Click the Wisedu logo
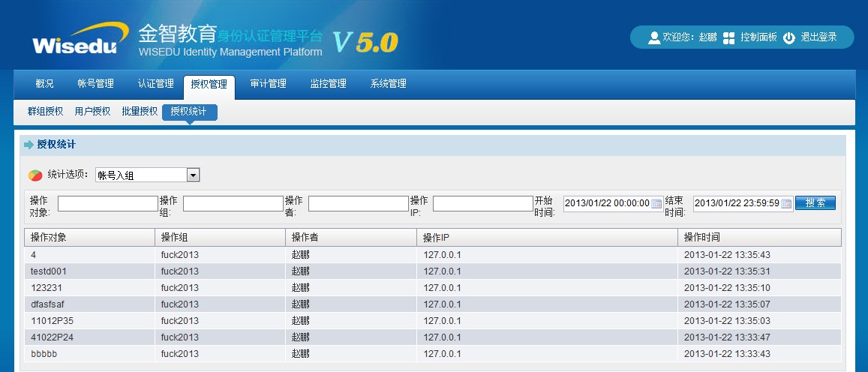Screen dimensions: 868x372 74,44
